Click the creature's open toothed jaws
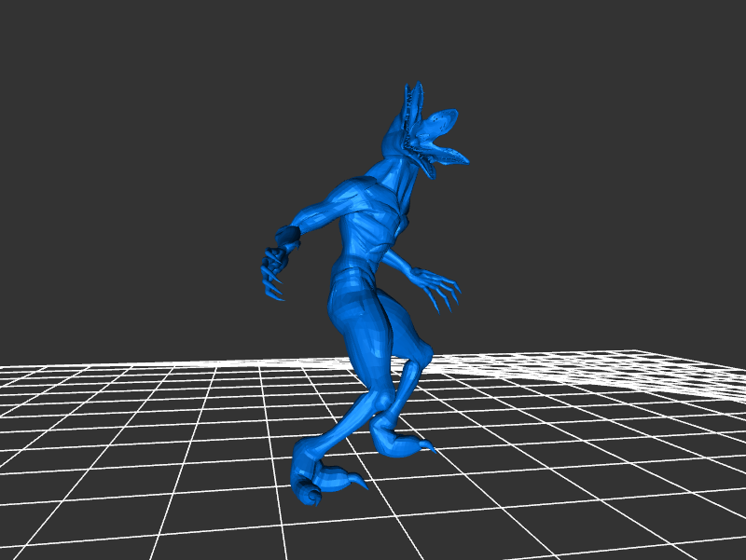746x560 pixels. pos(438,149)
